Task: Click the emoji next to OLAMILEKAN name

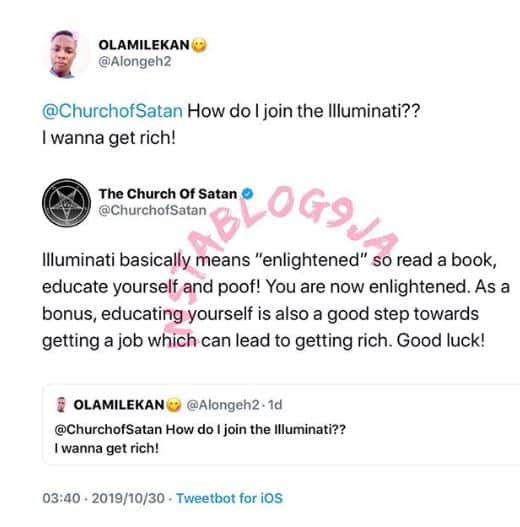Action: click(199, 45)
